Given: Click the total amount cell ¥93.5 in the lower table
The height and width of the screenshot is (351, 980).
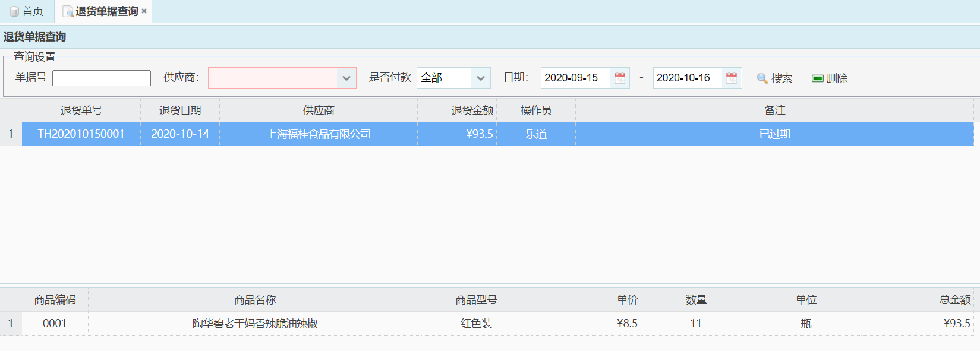Looking at the screenshot, I should click(918, 324).
